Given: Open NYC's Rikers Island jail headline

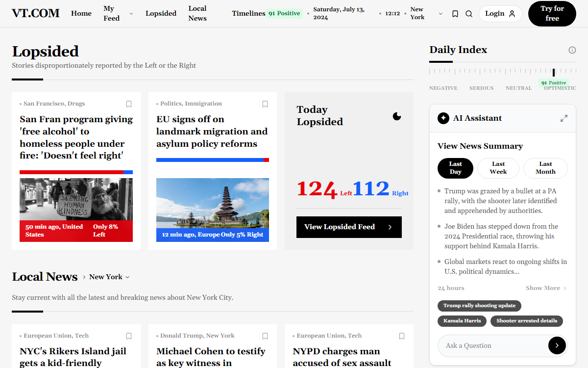Looking at the screenshot, I should [73, 357].
